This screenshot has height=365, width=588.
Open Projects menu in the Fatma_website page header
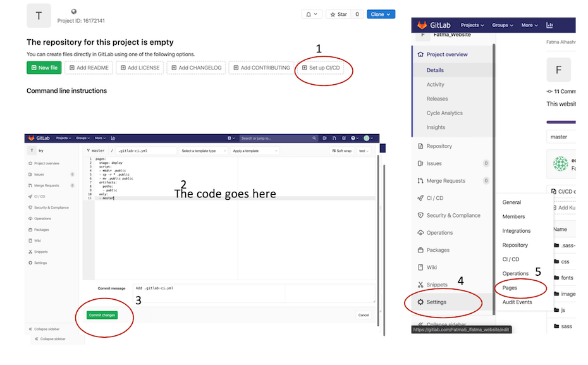[x=472, y=25]
